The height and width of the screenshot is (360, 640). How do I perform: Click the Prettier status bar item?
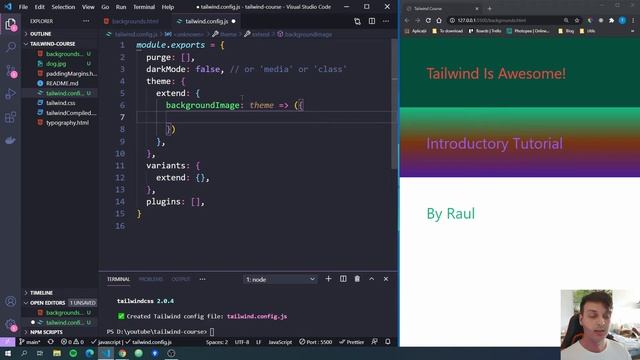pos(351,342)
